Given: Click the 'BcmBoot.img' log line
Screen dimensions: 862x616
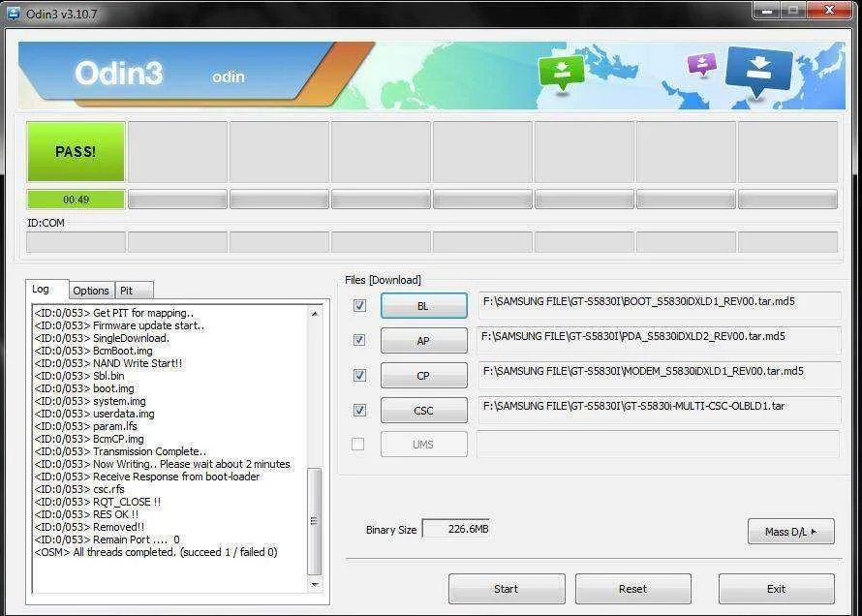Looking at the screenshot, I should pyautogui.click(x=93, y=351).
